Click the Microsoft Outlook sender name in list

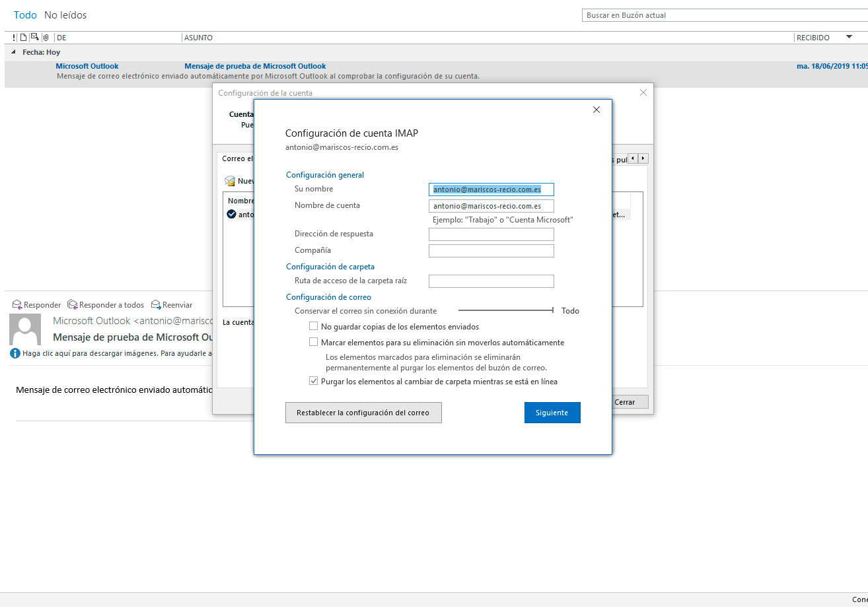pos(87,66)
